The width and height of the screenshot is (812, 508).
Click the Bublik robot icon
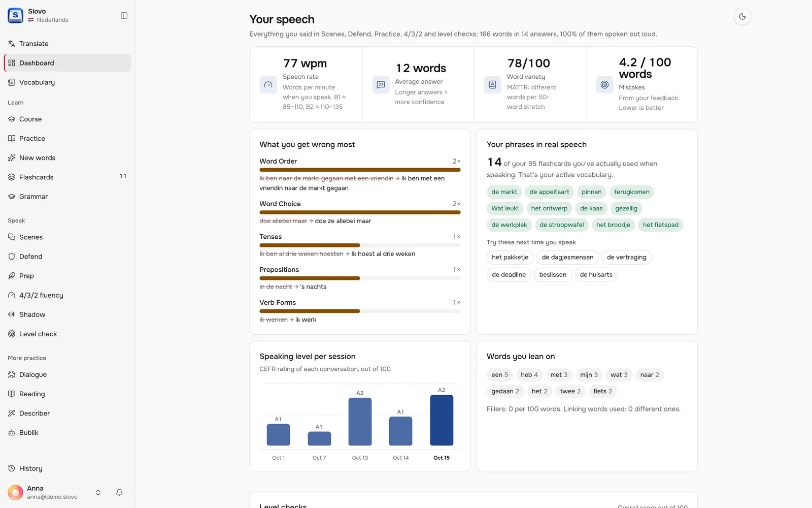point(12,432)
